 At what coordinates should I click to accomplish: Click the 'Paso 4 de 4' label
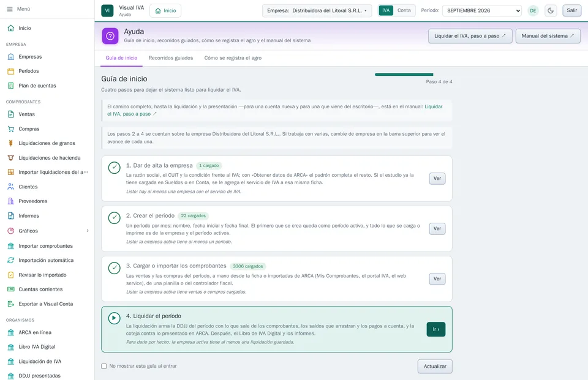(x=439, y=82)
